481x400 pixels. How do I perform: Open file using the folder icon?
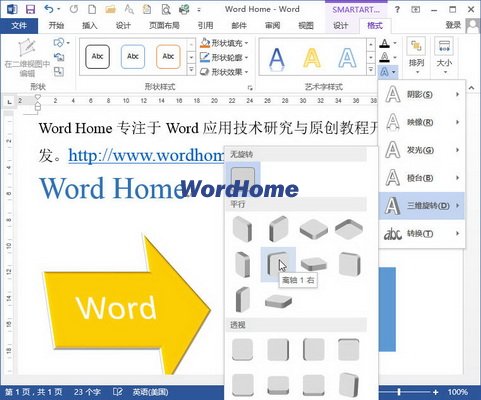click(x=110, y=9)
